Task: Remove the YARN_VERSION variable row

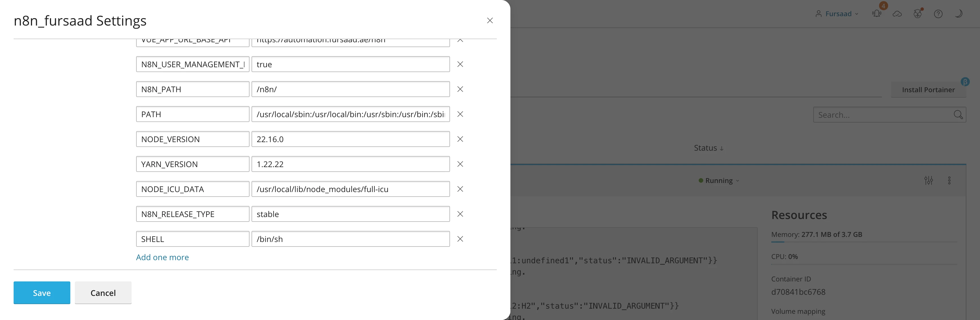Action: pos(460,164)
